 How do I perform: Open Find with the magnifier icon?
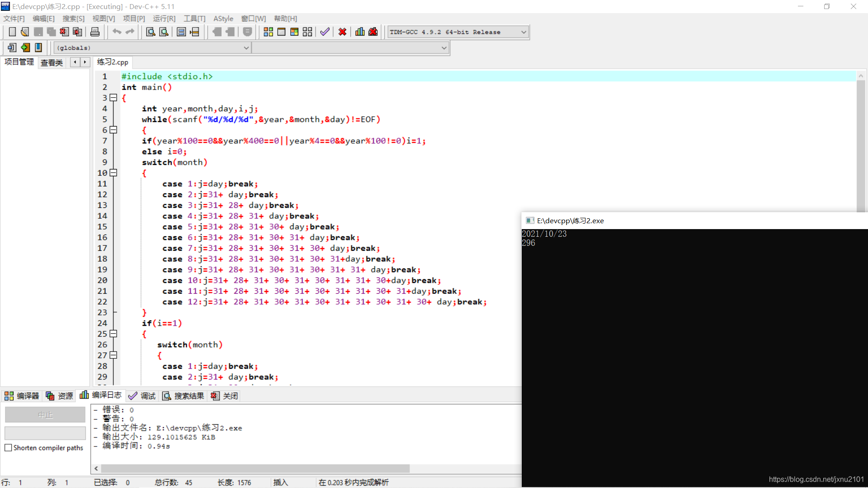pyautogui.click(x=151, y=32)
